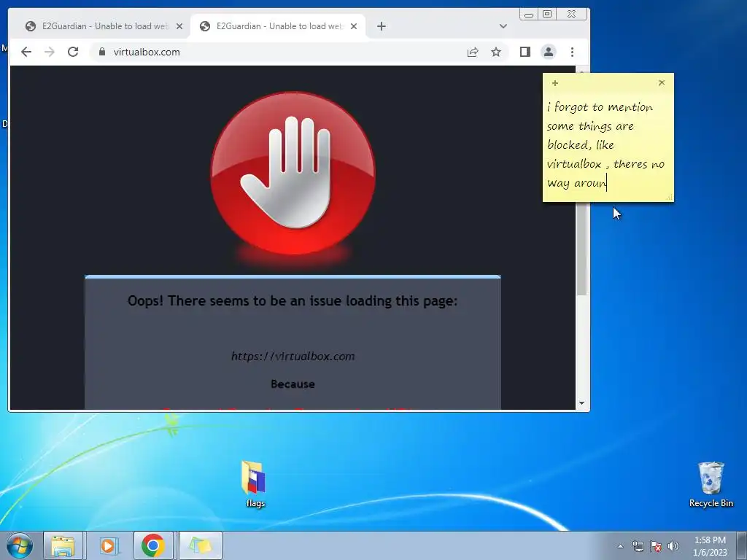
Task: Click the blocked URL https://virtualbox.com text
Action: 293,356
